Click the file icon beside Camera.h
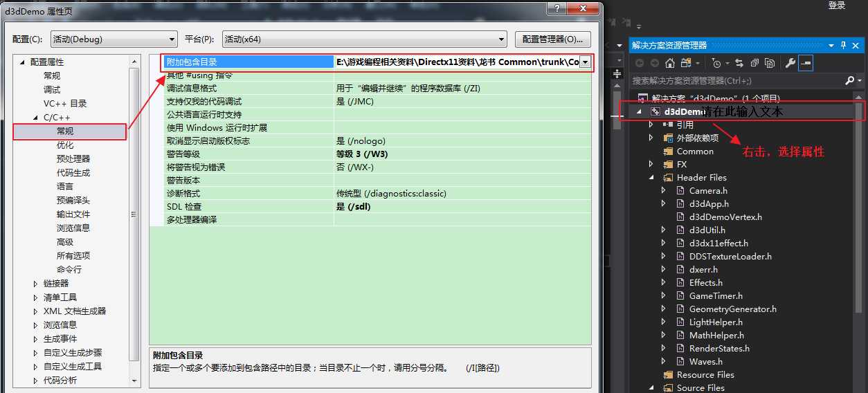Viewport: 868px width, 393px height. point(681,190)
